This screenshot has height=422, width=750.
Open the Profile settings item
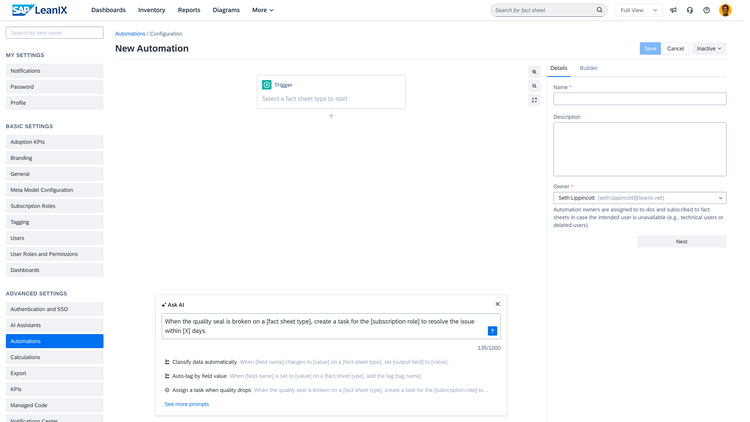[x=55, y=103]
